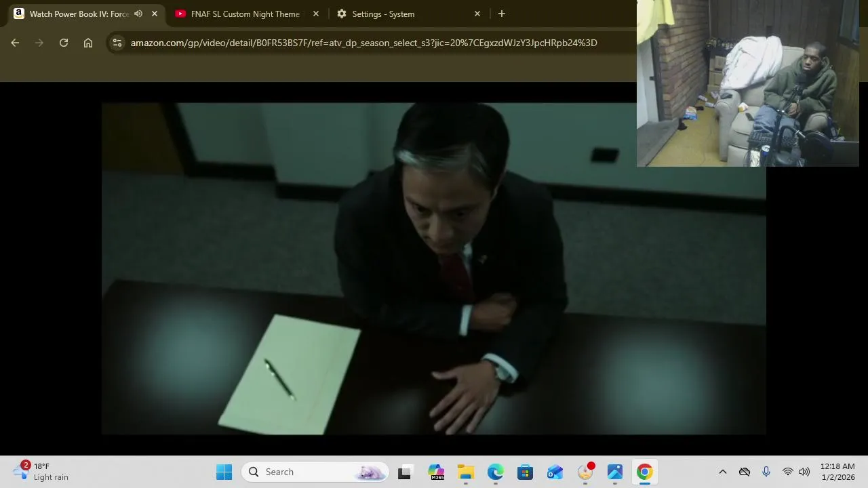The height and width of the screenshot is (488, 868).
Task: Open the webcam overlay picture
Action: click(x=748, y=83)
